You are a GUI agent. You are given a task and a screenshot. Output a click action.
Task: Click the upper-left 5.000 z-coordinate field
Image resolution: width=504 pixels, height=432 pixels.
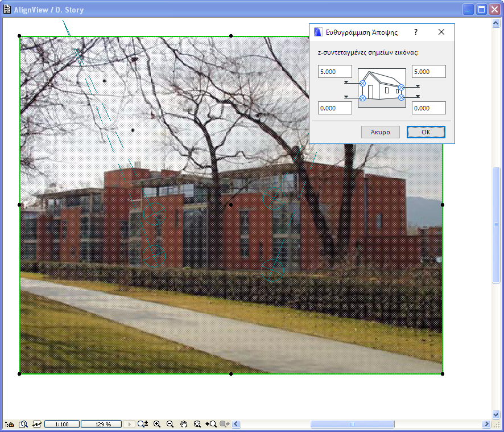click(335, 71)
